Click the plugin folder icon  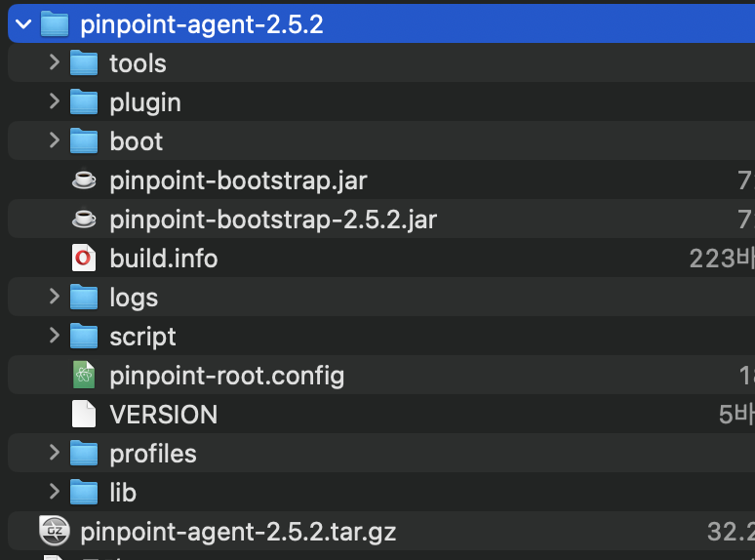point(84,102)
